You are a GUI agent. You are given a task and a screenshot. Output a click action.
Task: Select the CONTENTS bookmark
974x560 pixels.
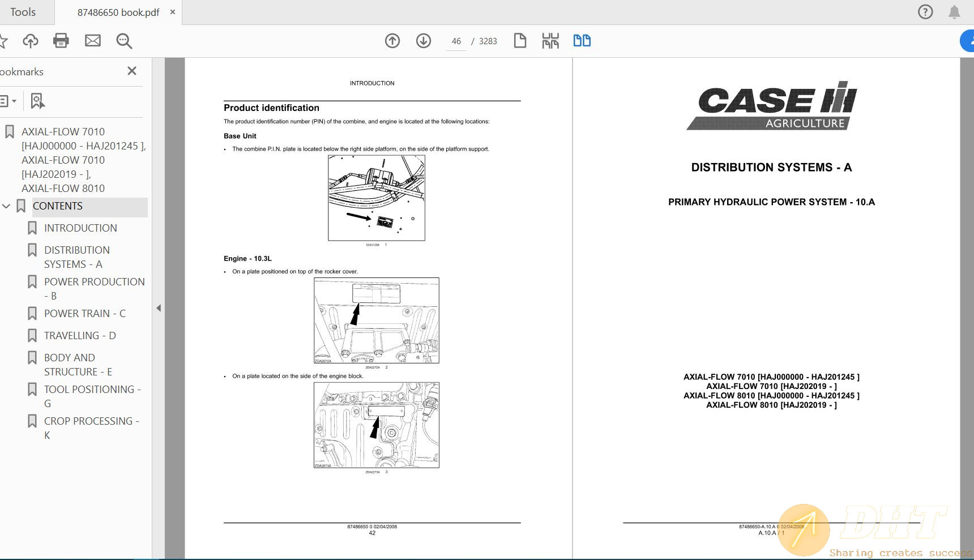coord(58,206)
